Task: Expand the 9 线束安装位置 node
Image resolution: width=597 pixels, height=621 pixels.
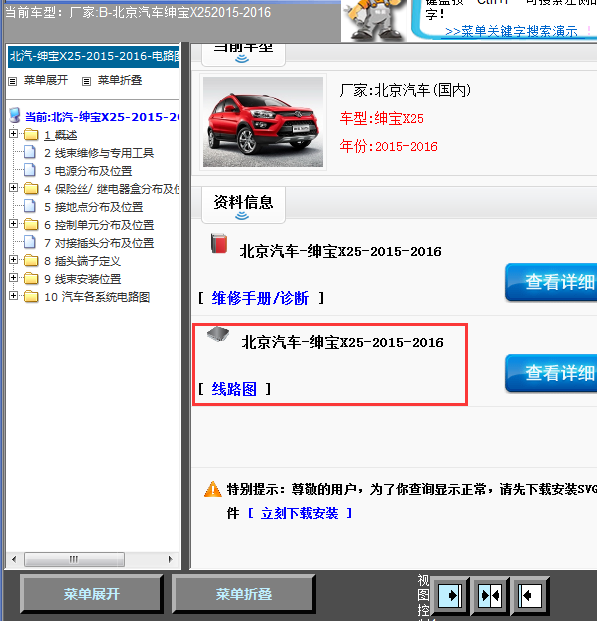Action: click(x=13, y=278)
